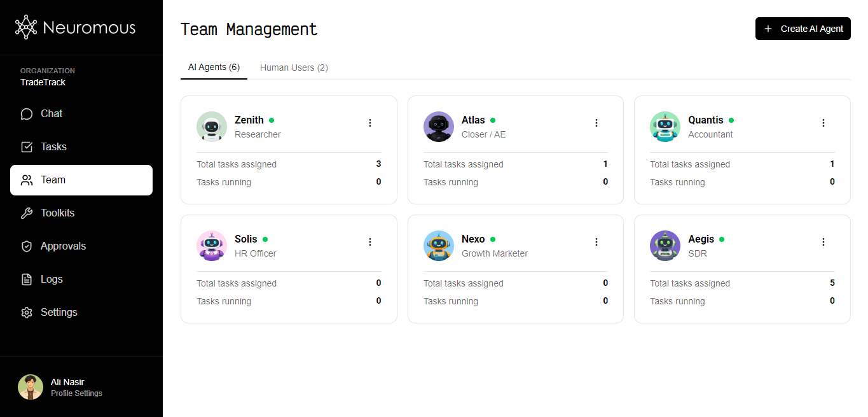Click the Tasks checkbox icon in sidebar

pos(27,147)
